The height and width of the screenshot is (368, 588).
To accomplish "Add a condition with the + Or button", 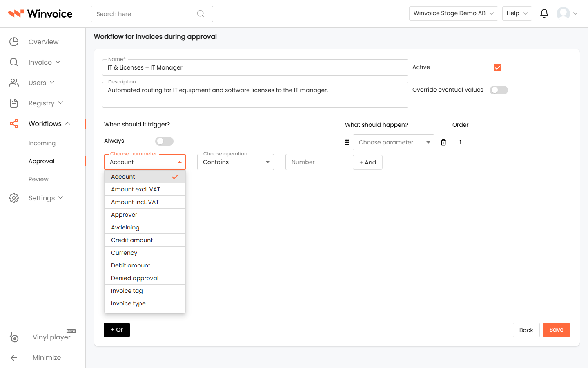I will point(117,330).
